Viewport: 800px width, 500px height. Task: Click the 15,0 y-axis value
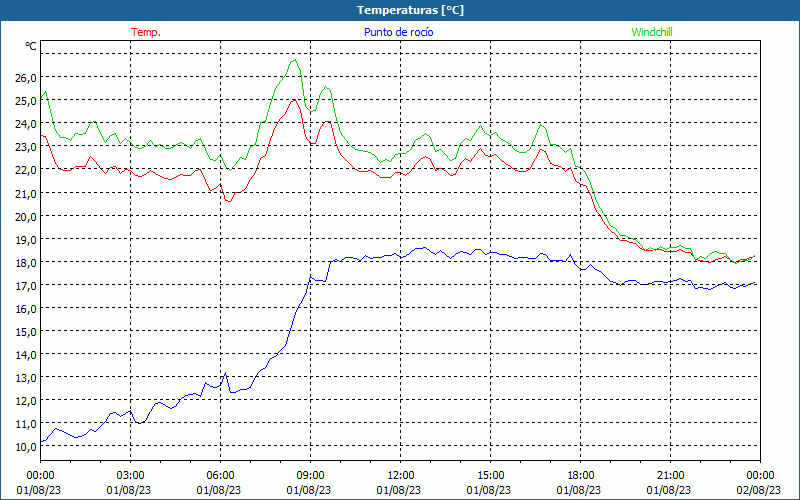coord(26,332)
